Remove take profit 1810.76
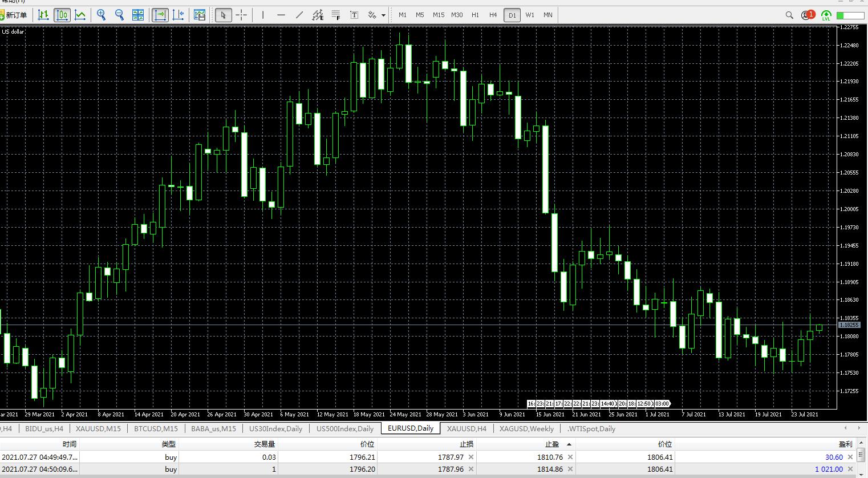 coord(570,457)
